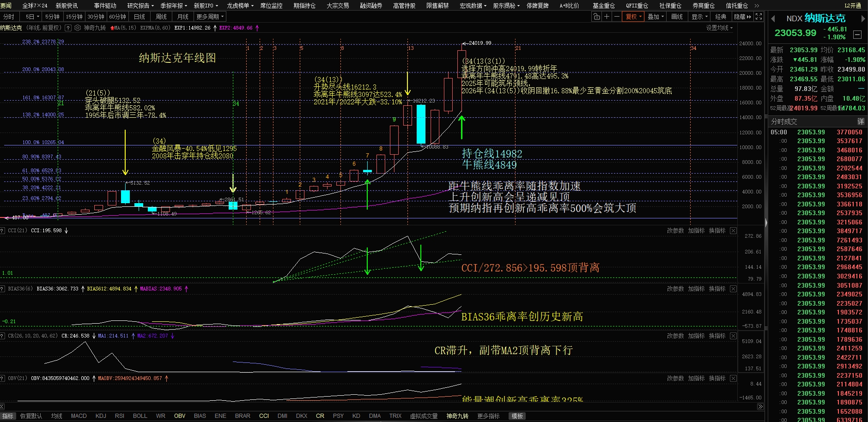Image resolution: width=868 pixels, height=422 pixels.
Task: Open the help icon next to 纳斯达克 title
Action: click(x=68, y=28)
